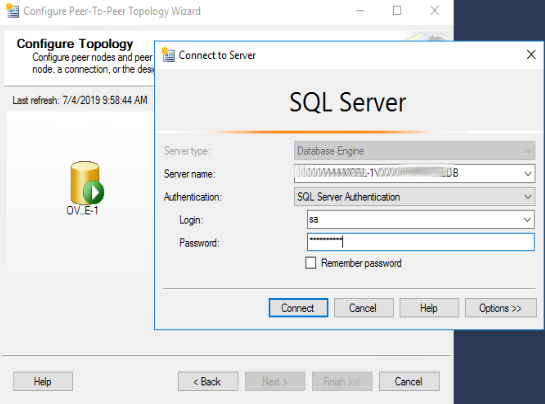Click the Connect to Server dialog title icon
The image size is (545, 404).
click(168, 55)
